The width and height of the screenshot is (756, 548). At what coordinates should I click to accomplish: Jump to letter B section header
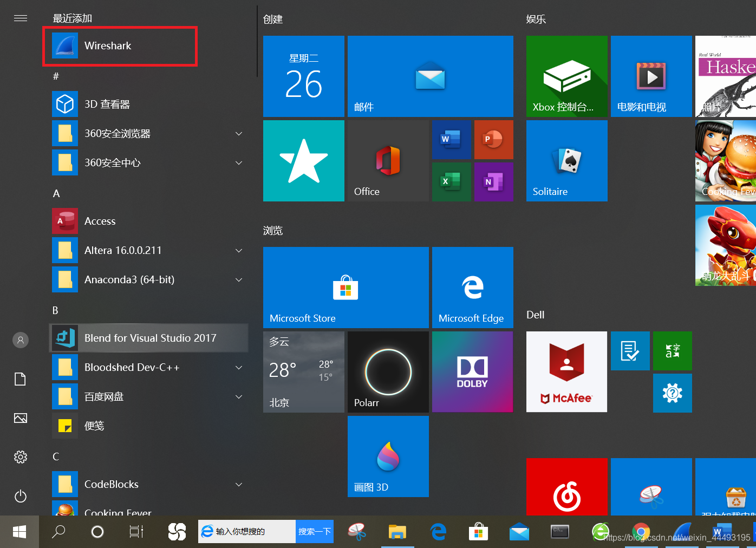55,310
